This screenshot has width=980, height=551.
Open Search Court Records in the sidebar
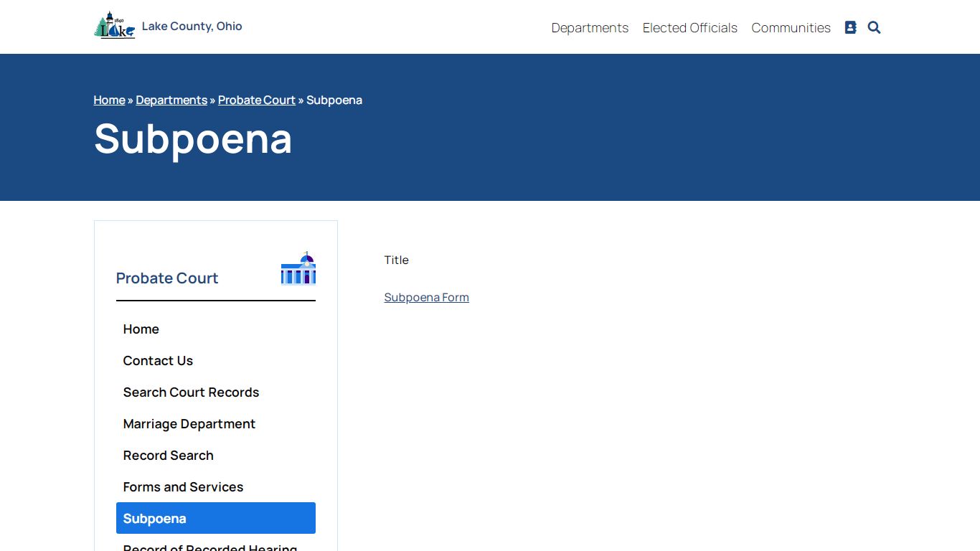point(216,392)
